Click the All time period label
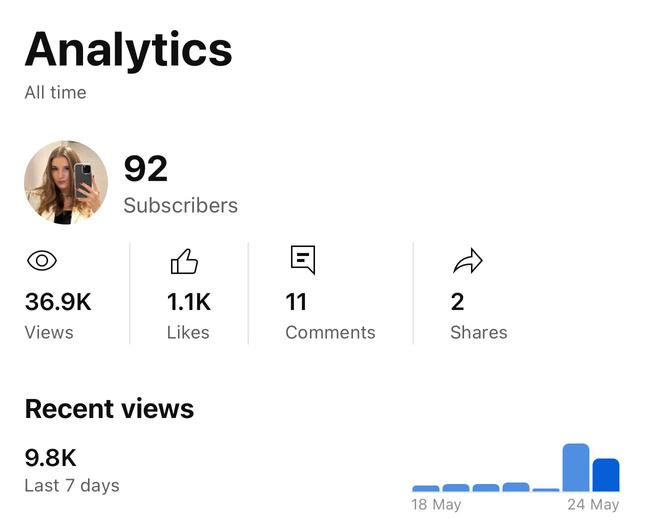The width and height of the screenshot is (645, 521). click(x=55, y=92)
